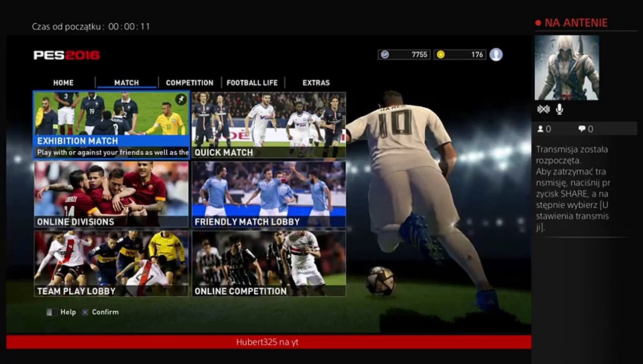Go to the EXTRAS tab

point(316,83)
